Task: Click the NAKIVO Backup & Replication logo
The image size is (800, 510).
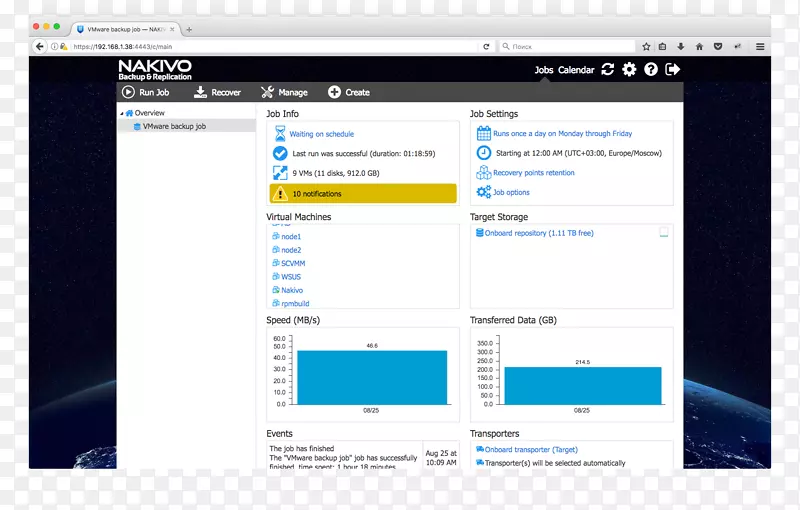Action: point(155,70)
